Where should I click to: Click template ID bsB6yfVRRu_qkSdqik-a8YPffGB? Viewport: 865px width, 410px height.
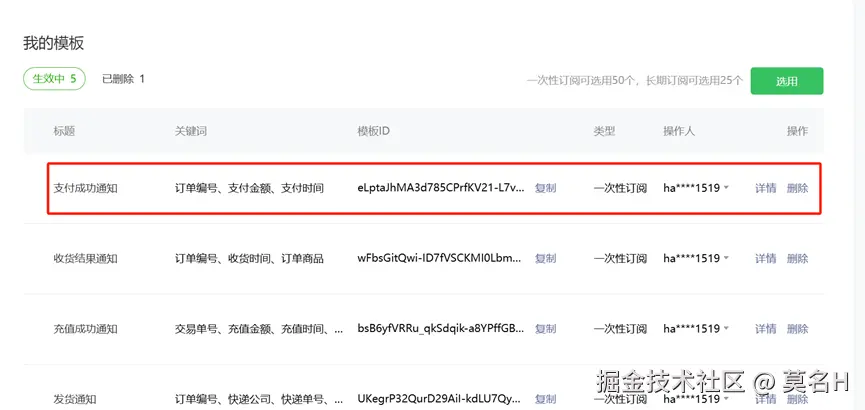[441, 329]
